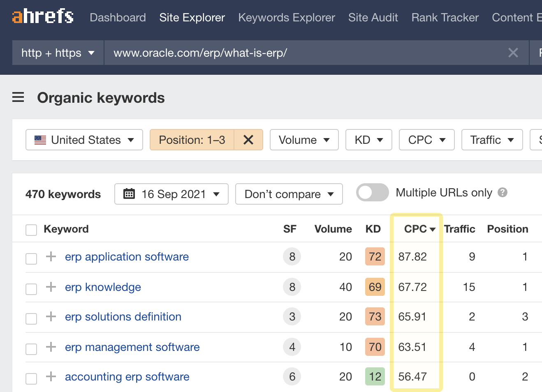Expand the 'erp application software' row plus icon
Screen dimensions: 542x392
51,256
